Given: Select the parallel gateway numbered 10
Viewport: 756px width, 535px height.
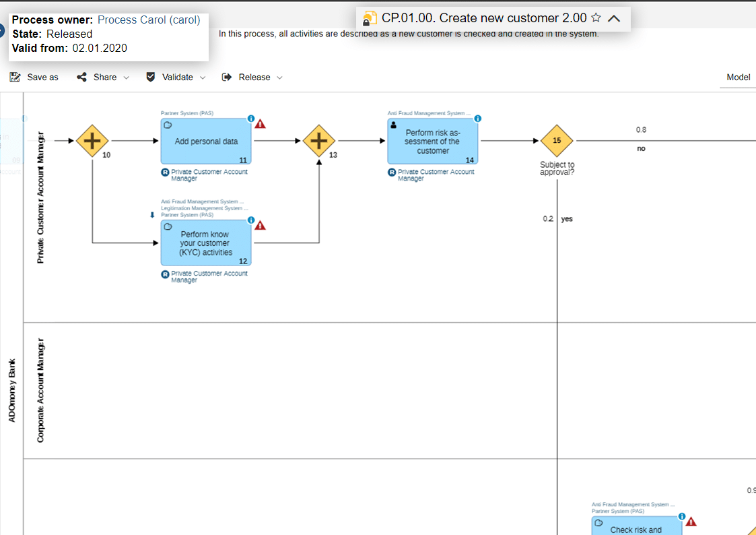Looking at the screenshot, I should click(x=92, y=141).
